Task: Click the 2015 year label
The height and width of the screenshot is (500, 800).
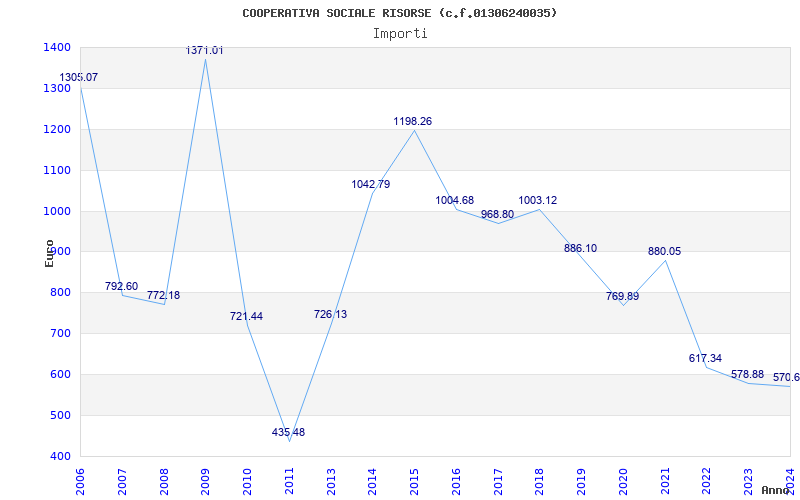Action: point(415,482)
